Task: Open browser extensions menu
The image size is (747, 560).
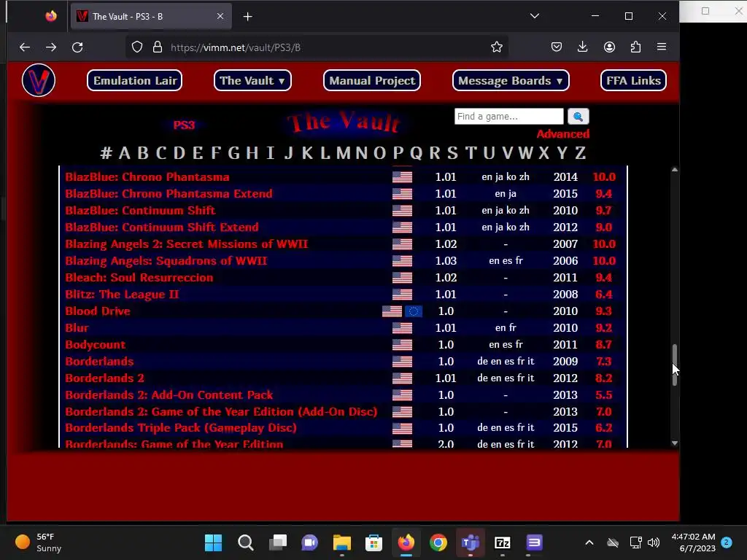Action: coord(635,47)
